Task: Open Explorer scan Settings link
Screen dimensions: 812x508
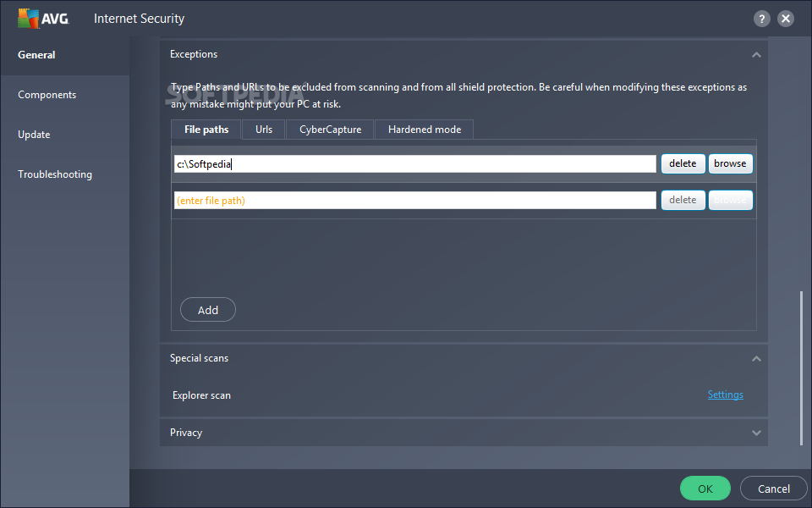Action: point(725,395)
